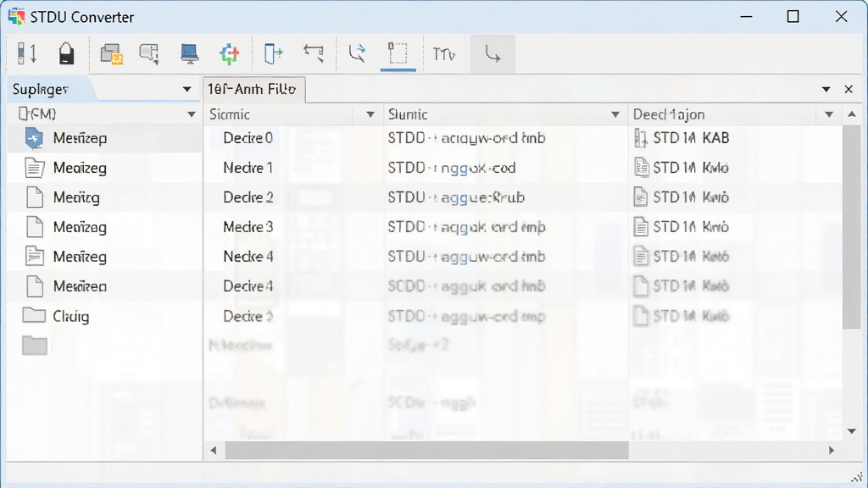Click the unlabeled gray folder icon in sidebar
The width and height of the screenshot is (868, 488).
34,346
